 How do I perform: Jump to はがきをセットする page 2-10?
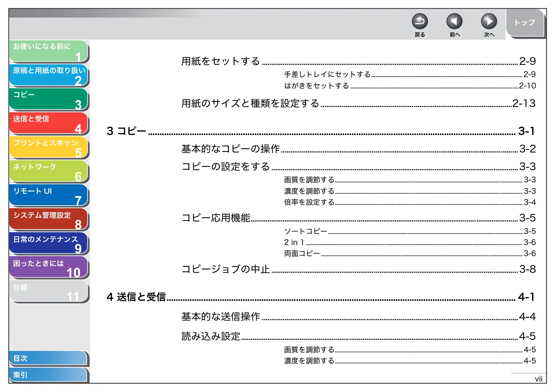410,86
